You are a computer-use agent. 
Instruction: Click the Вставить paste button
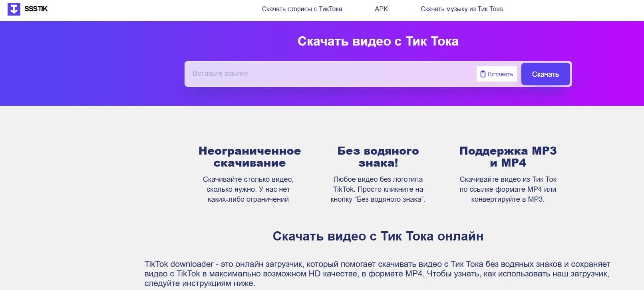[x=497, y=74]
